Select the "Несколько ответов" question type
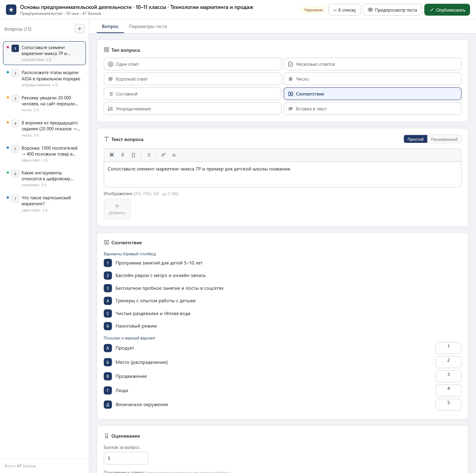This screenshot has height=473, width=476. pyautogui.click(x=372, y=64)
